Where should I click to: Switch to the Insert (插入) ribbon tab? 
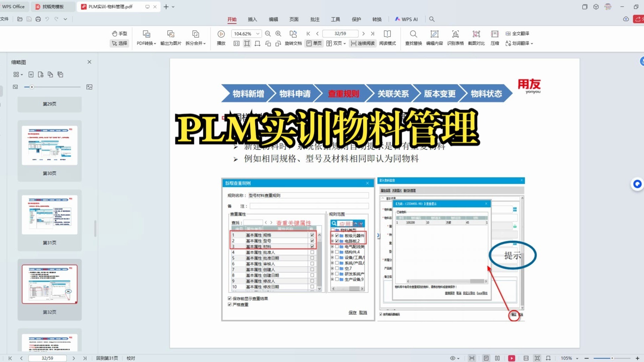(252, 19)
